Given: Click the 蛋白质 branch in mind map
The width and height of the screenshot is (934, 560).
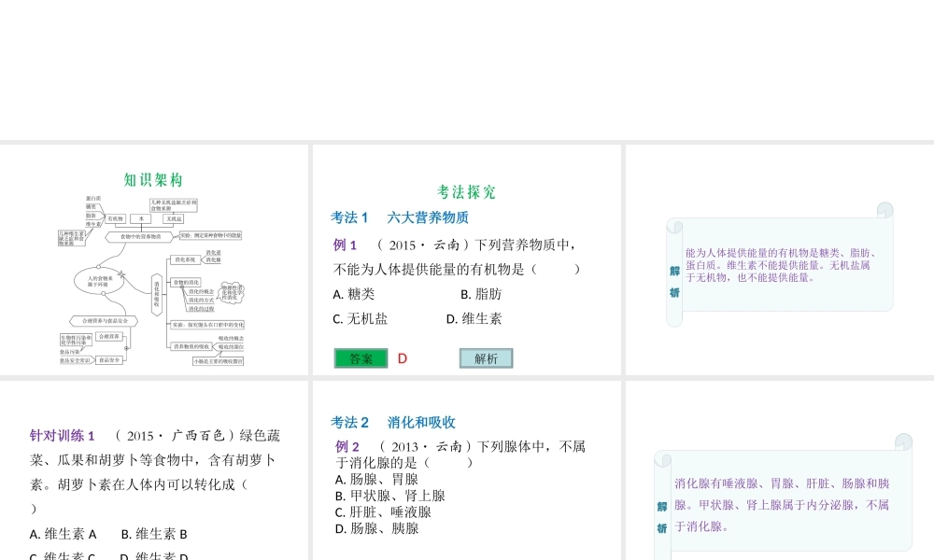Looking at the screenshot, I should click(x=93, y=198).
